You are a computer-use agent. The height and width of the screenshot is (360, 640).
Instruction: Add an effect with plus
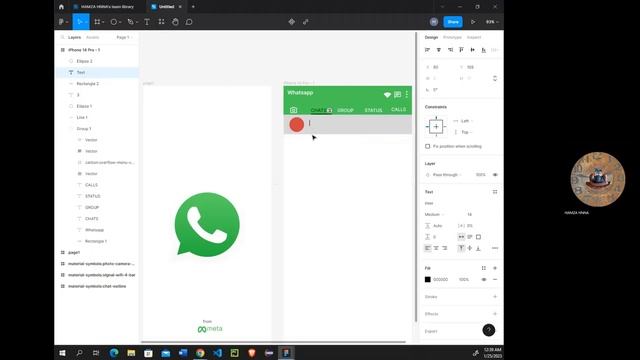(495, 314)
